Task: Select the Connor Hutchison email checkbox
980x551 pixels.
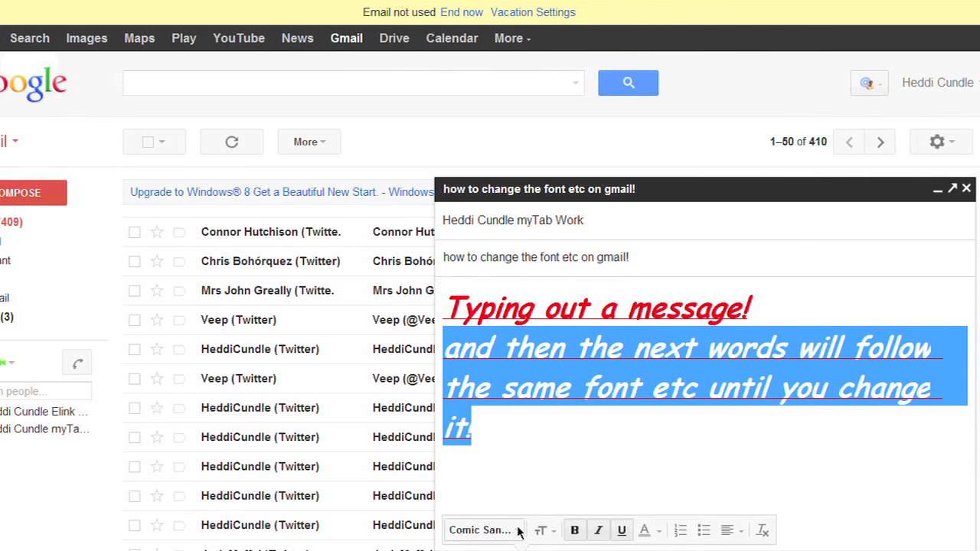Action: click(x=135, y=232)
